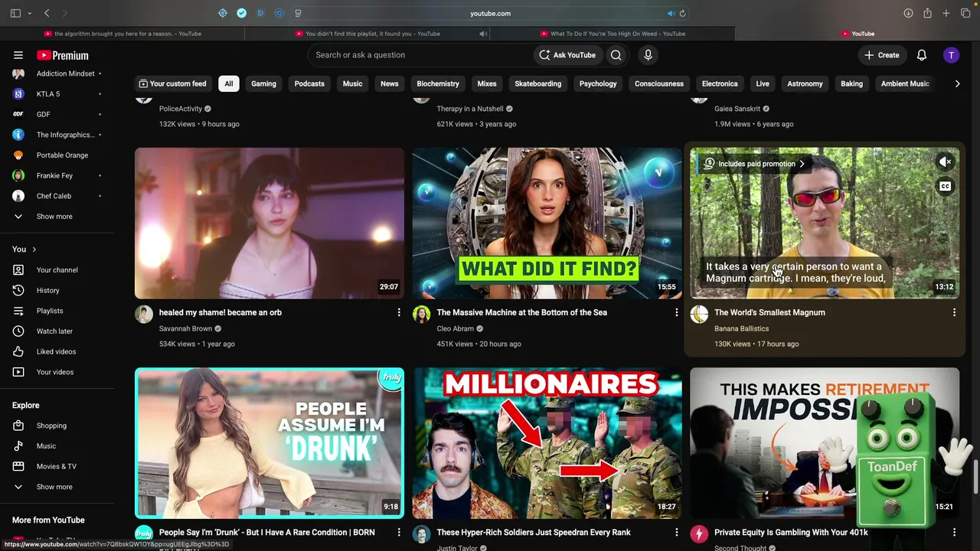Open 'People Say I'm Drunk' video thumbnail
Image resolution: width=980 pixels, height=551 pixels.
[x=269, y=443]
